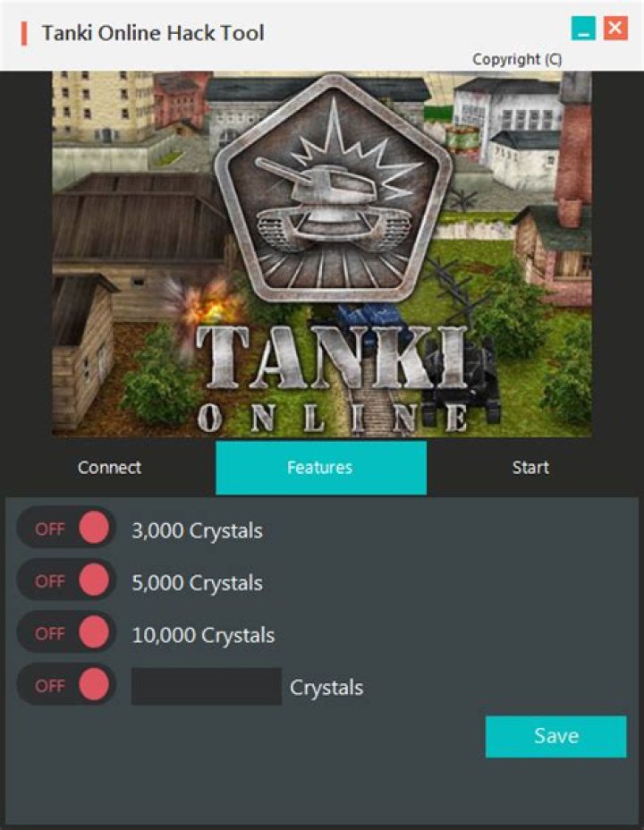Turn on the 10,000 Crystals toggle
Image resolution: width=644 pixels, height=830 pixels.
click(66, 632)
